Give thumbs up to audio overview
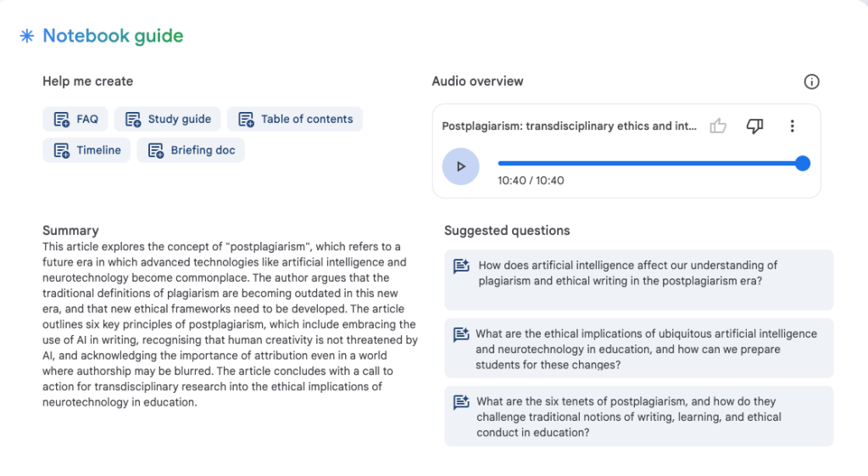Screen dimensions: 868x476 (719, 126)
